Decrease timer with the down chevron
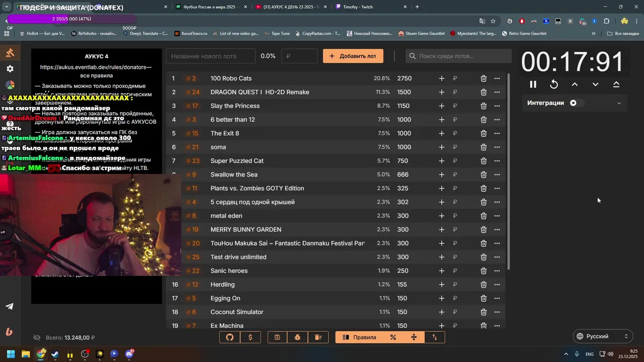 click(x=595, y=84)
